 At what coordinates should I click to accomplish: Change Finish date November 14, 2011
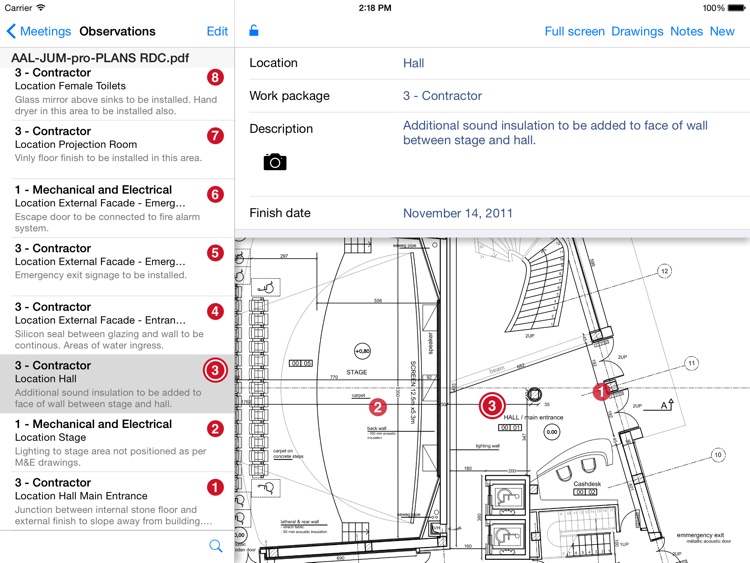(458, 213)
